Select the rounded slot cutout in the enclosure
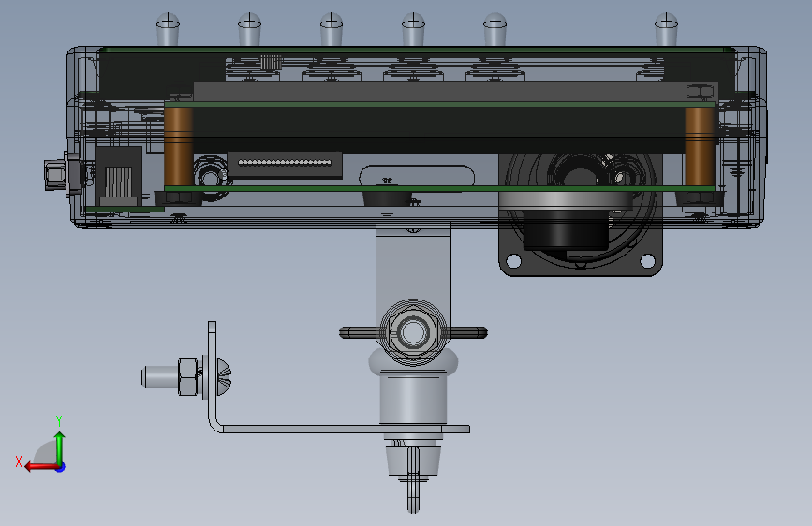The height and width of the screenshot is (526, 812). click(417, 177)
